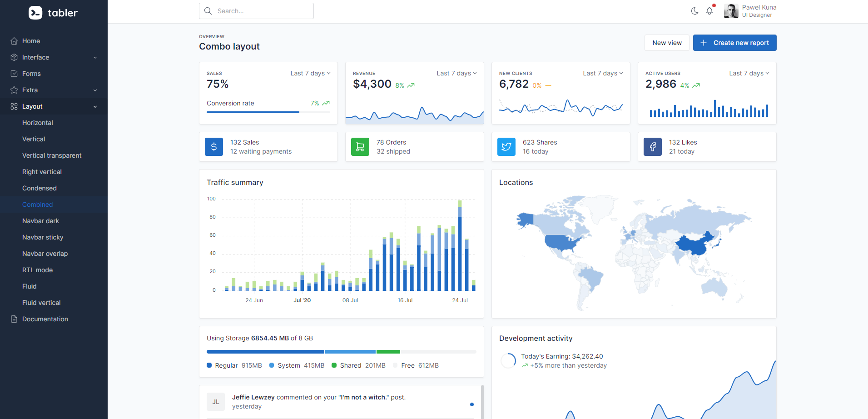The height and width of the screenshot is (419, 868).
Task: Click the Revenue 8% trending-up icon
Action: pos(411,85)
